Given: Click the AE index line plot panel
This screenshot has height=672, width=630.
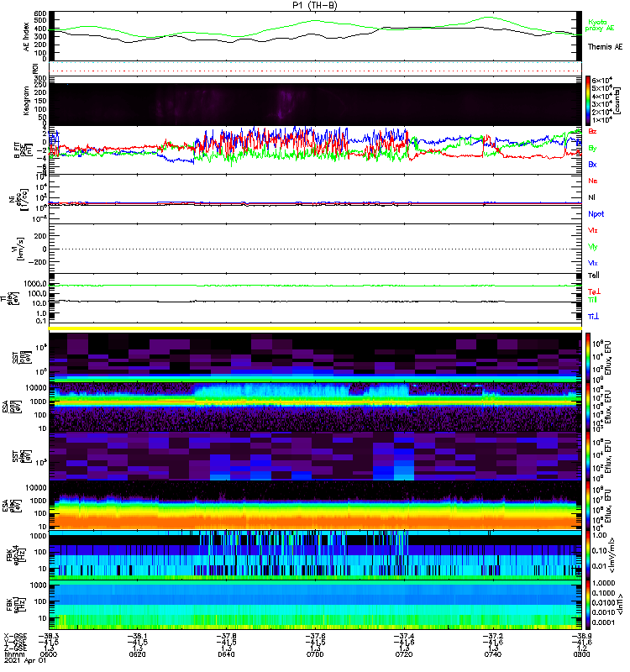Looking at the screenshot, I should (315, 36).
